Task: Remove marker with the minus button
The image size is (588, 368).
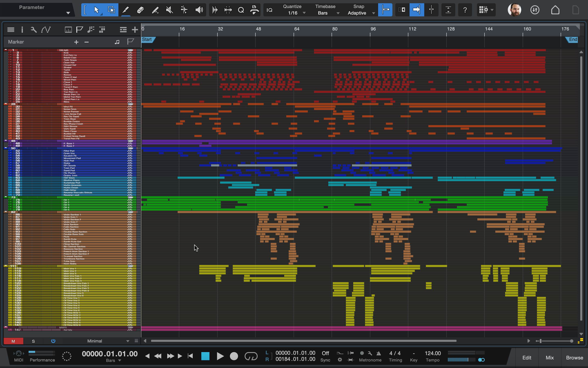Action: (87, 42)
